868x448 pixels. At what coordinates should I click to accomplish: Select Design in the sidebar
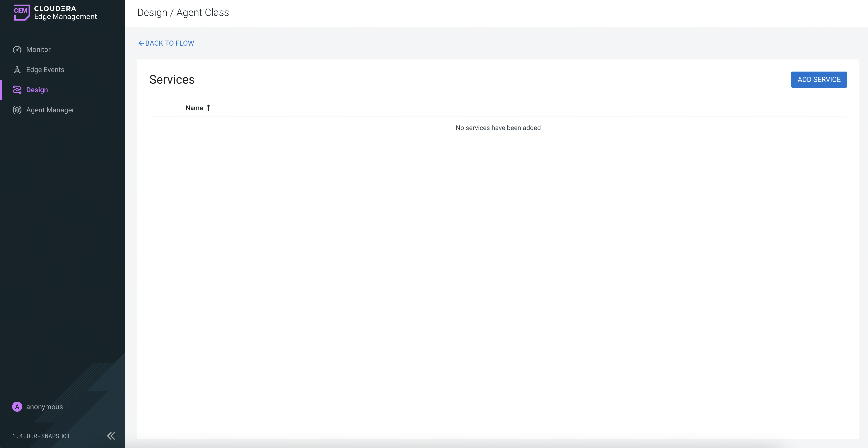[37, 90]
